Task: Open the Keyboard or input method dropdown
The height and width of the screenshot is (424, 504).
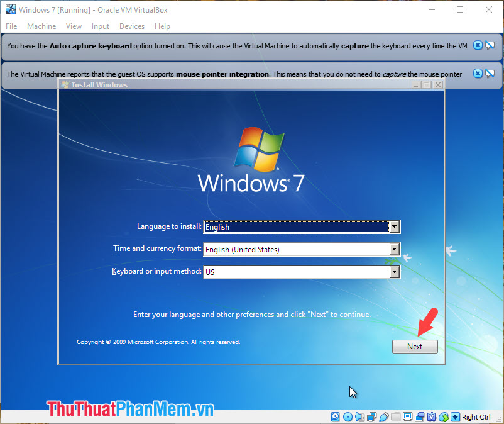Action: click(395, 272)
